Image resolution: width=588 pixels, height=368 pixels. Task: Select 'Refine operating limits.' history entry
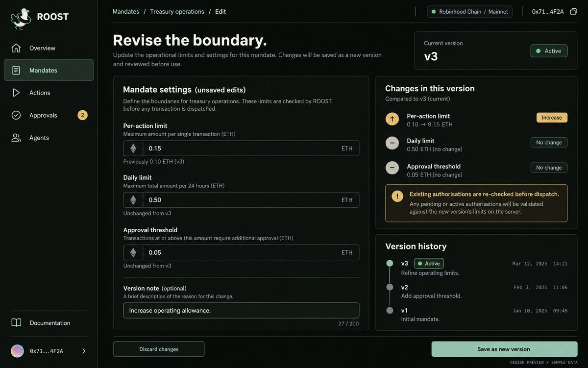click(x=430, y=273)
